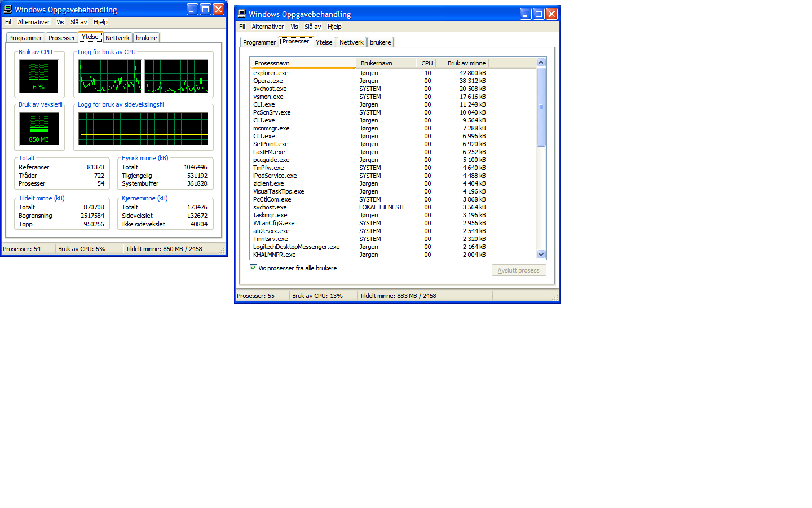The width and height of the screenshot is (812, 508).
Task: Switch to Ytelse tab in the process-list window
Action: click(324, 42)
